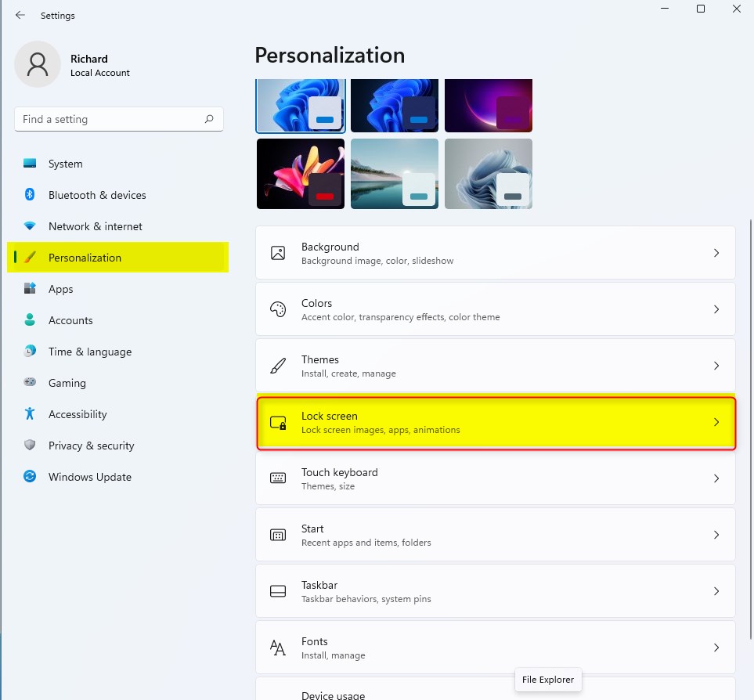Viewport: 754px width, 700px height.
Task: Click the Bluetooth icon in sidebar
Action: coord(30,194)
